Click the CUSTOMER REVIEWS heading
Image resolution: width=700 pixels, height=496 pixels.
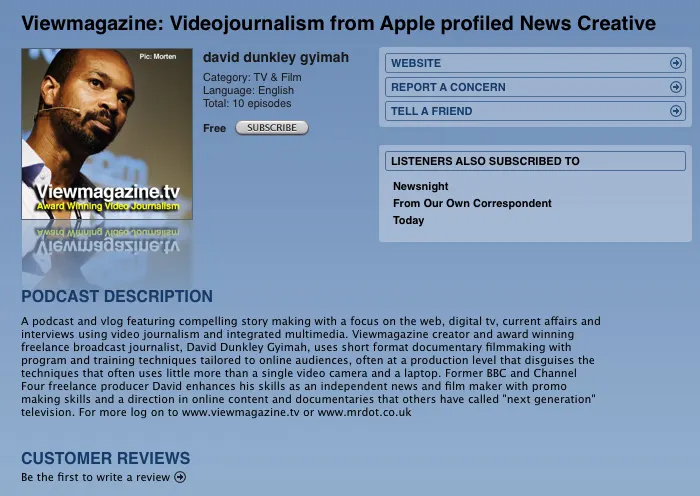106,458
